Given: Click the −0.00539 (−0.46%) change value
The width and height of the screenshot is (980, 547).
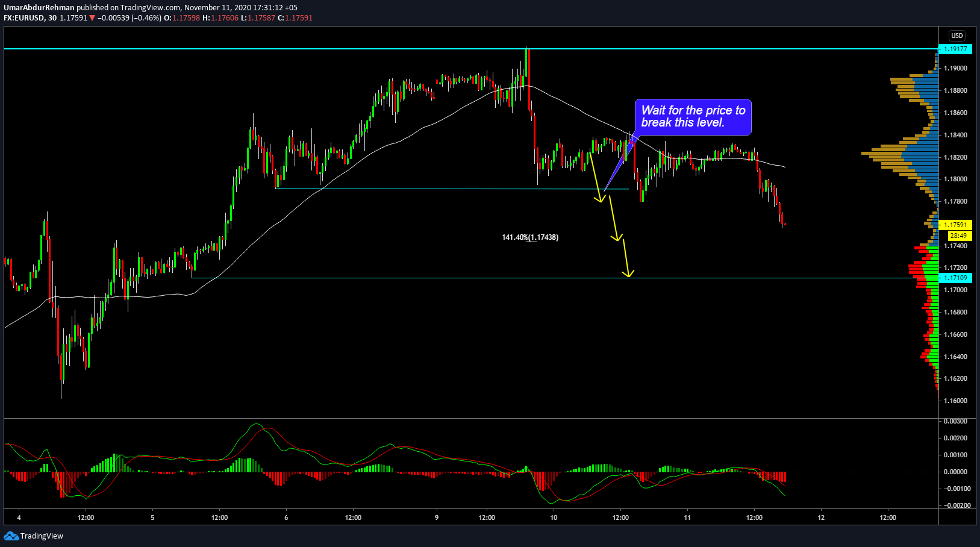Looking at the screenshot, I should (130, 18).
